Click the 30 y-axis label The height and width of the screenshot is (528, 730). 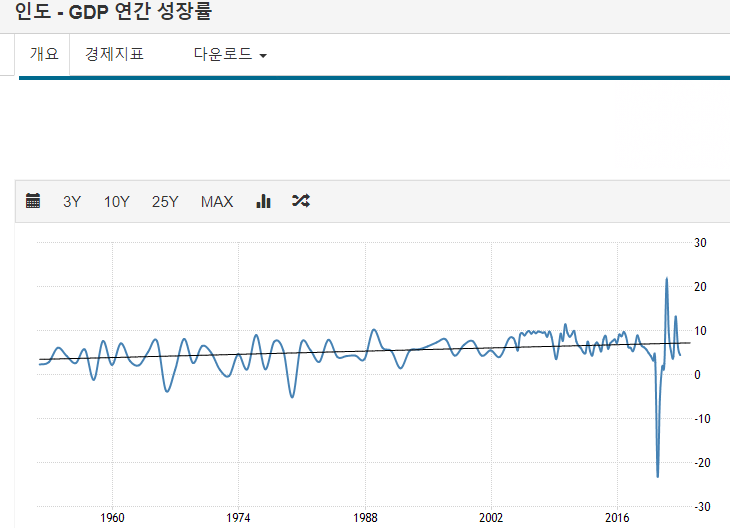click(x=700, y=243)
